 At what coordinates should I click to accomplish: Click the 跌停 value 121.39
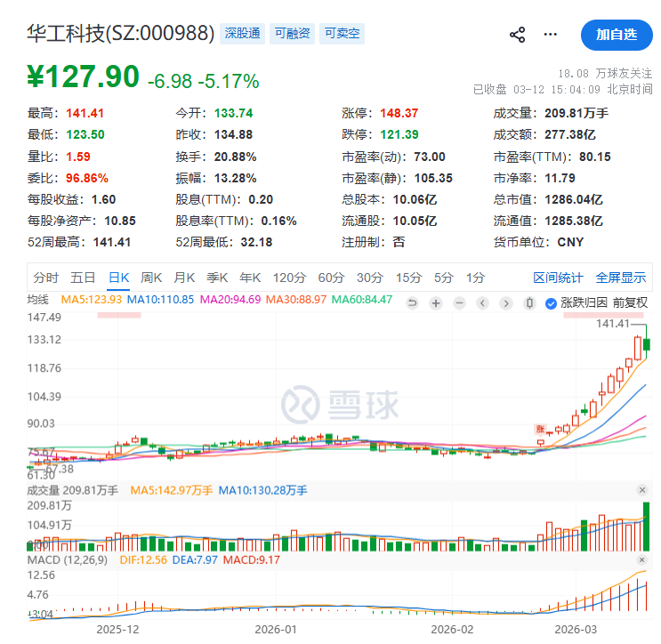399,134
